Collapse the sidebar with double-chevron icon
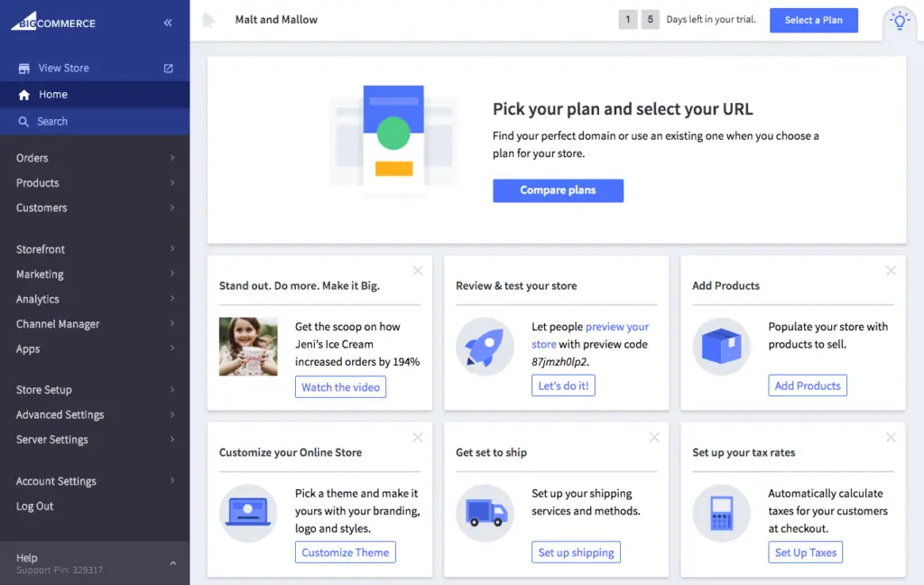The width and height of the screenshot is (924, 585). click(x=168, y=23)
